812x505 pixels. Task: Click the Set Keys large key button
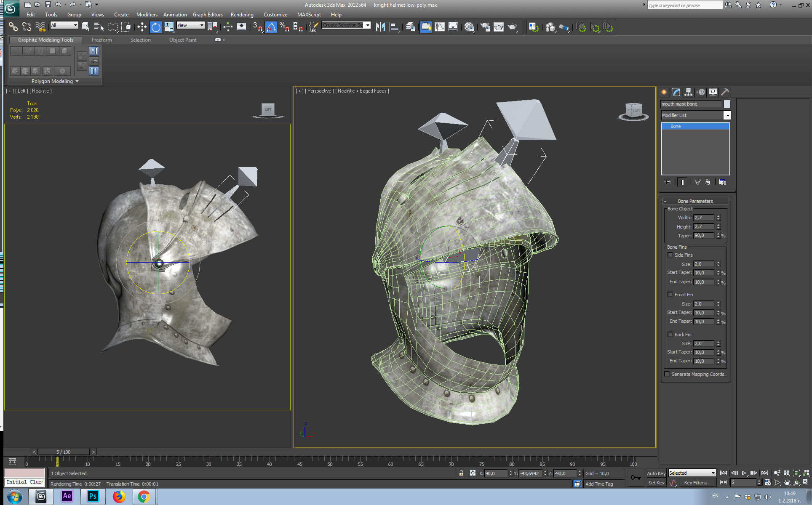636,478
